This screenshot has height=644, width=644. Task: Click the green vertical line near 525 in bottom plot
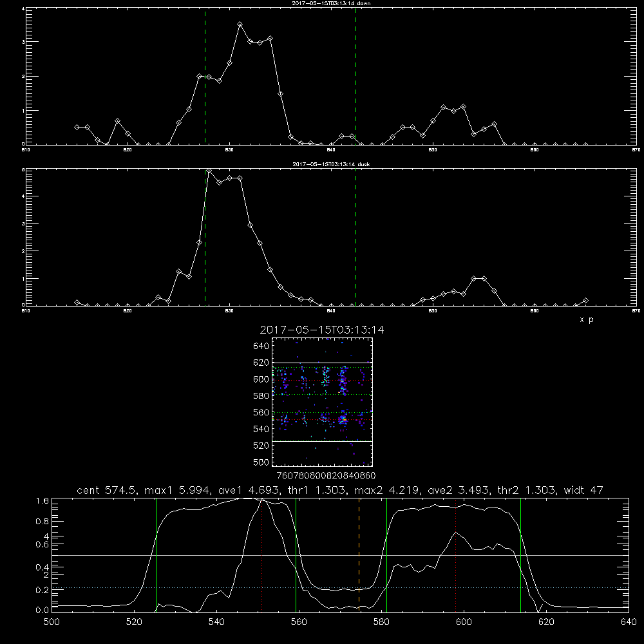pos(156,554)
